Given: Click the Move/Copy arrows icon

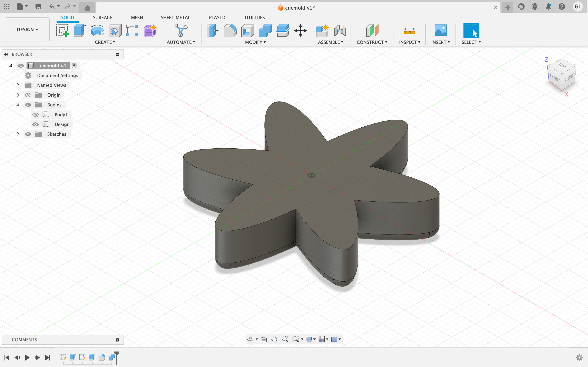Looking at the screenshot, I should tap(300, 31).
